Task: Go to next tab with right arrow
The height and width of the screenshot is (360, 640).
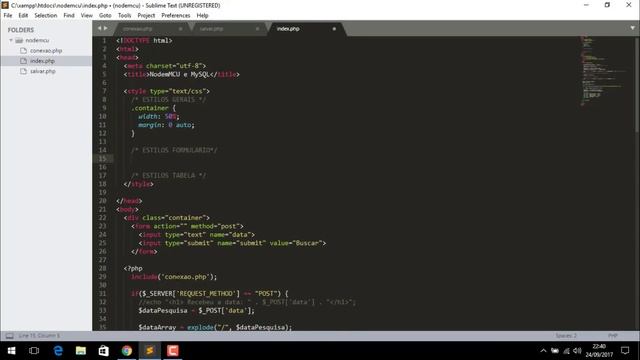Action: [x=106, y=28]
